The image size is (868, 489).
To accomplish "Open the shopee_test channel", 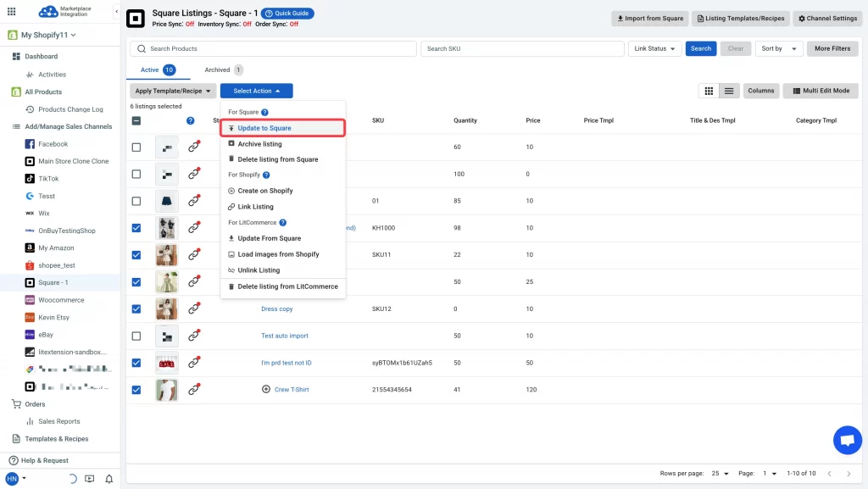I will 57,265.
